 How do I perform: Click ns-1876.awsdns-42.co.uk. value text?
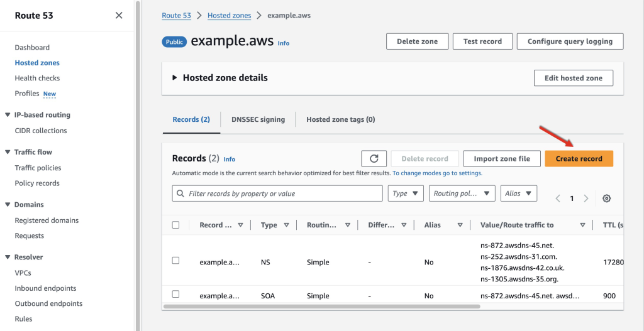tap(523, 268)
